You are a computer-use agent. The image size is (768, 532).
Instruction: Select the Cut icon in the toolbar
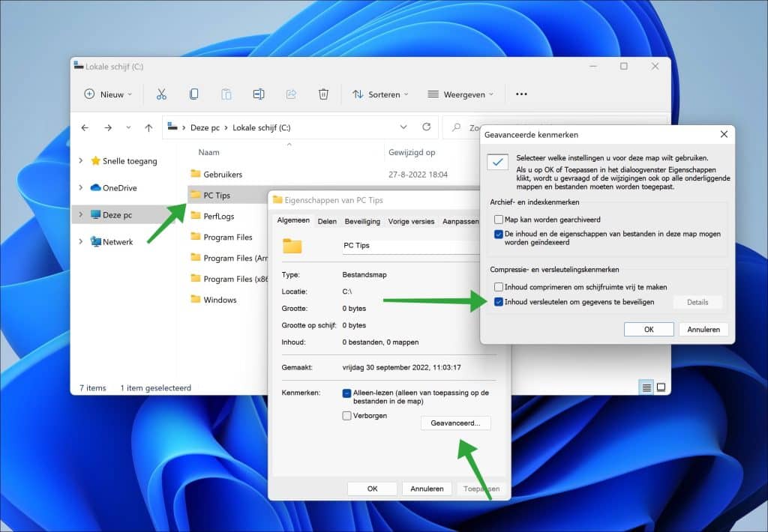160,94
